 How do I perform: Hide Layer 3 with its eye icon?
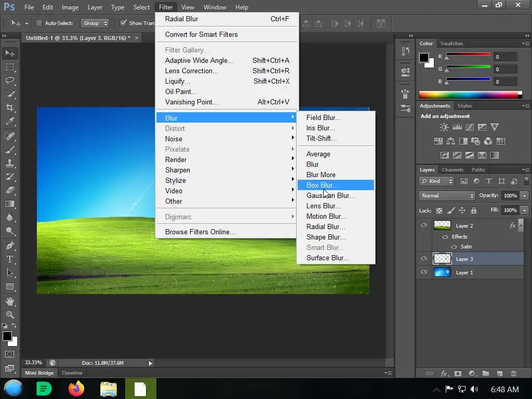tap(424, 259)
